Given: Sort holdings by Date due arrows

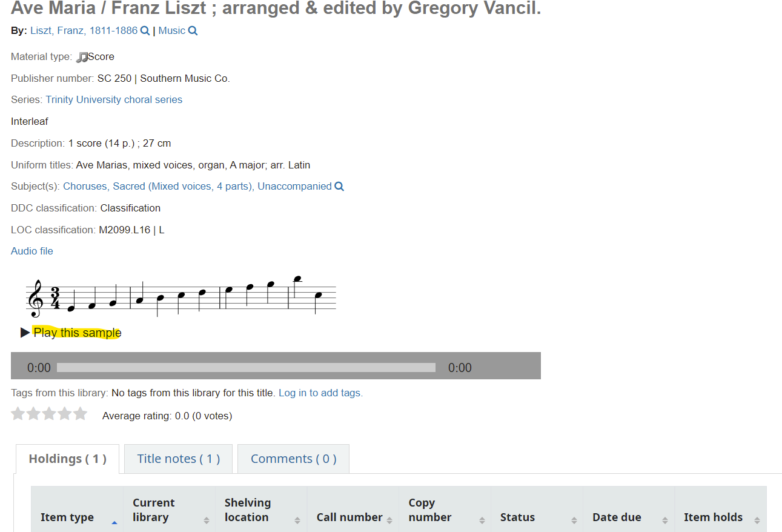Looking at the screenshot, I should [665, 520].
